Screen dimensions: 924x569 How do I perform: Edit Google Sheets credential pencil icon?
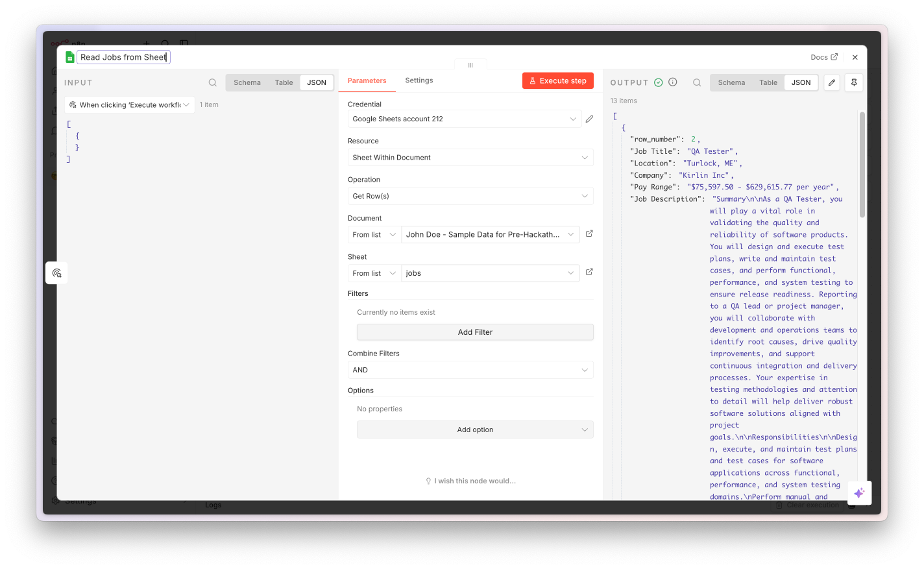(589, 119)
